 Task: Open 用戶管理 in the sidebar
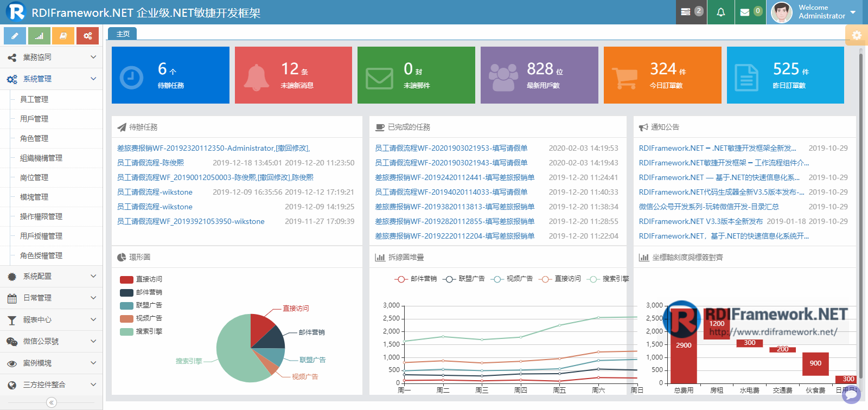click(34, 119)
